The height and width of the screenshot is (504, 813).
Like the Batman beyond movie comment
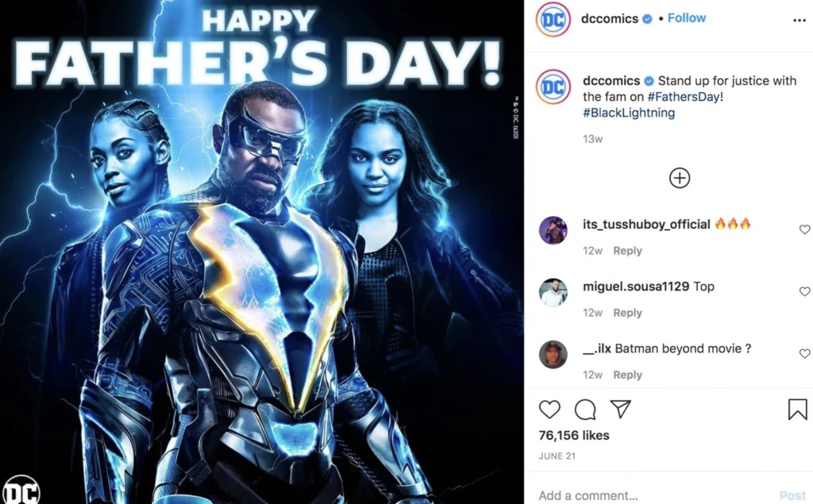click(x=804, y=354)
